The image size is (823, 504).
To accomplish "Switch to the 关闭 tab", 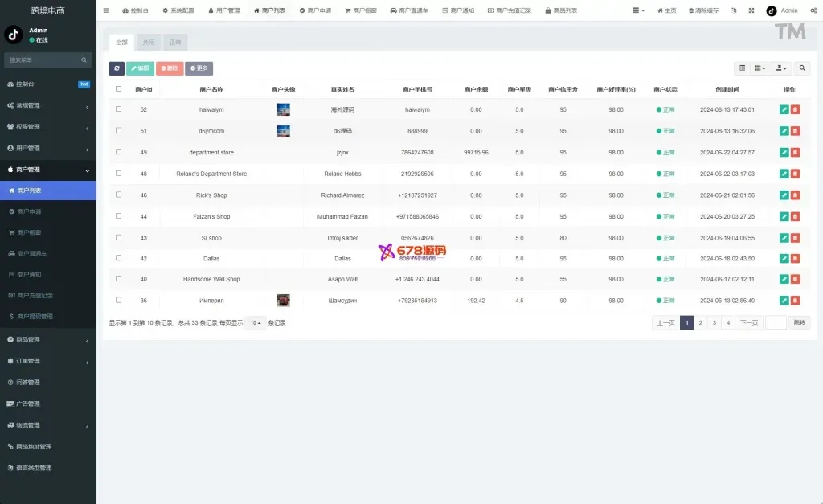I will (148, 42).
